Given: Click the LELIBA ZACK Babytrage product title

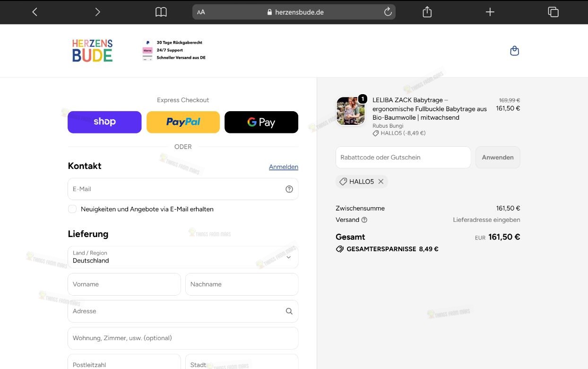Looking at the screenshot, I should coord(430,109).
